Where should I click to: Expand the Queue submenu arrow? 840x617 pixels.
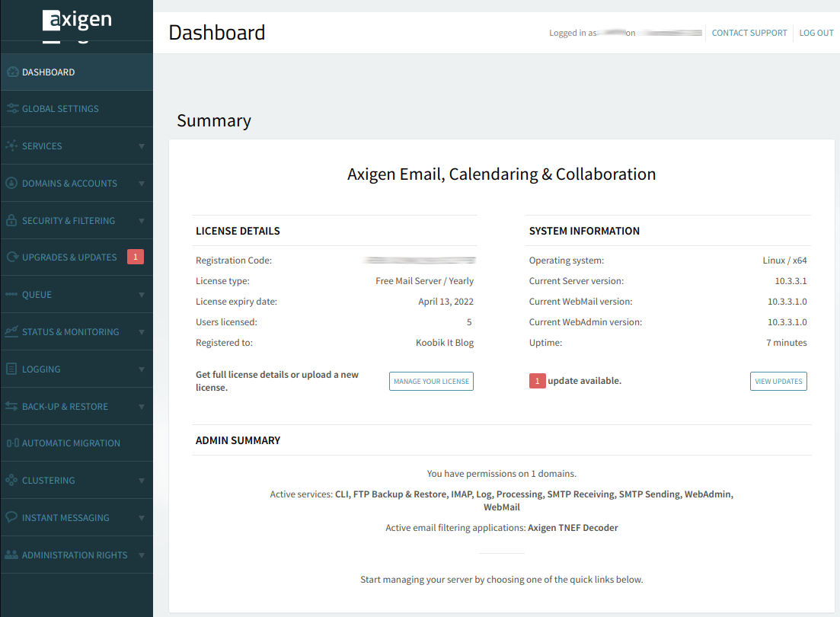142,295
